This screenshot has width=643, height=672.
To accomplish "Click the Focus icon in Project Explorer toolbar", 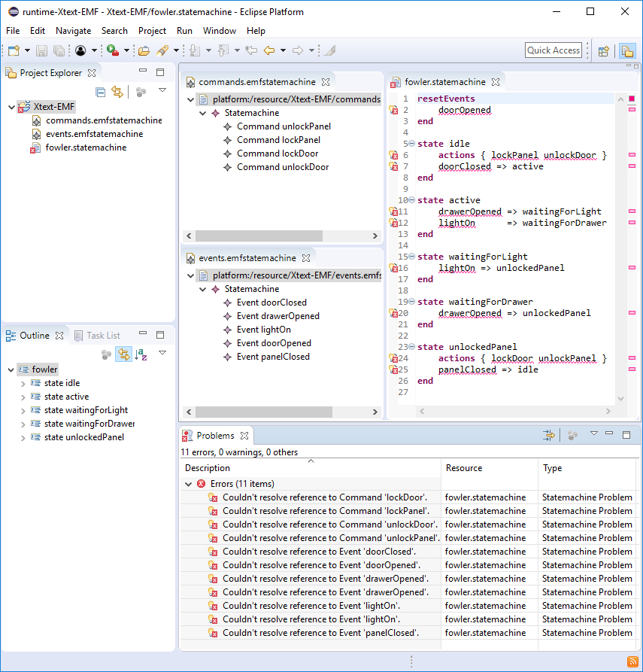I will [141, 92].
